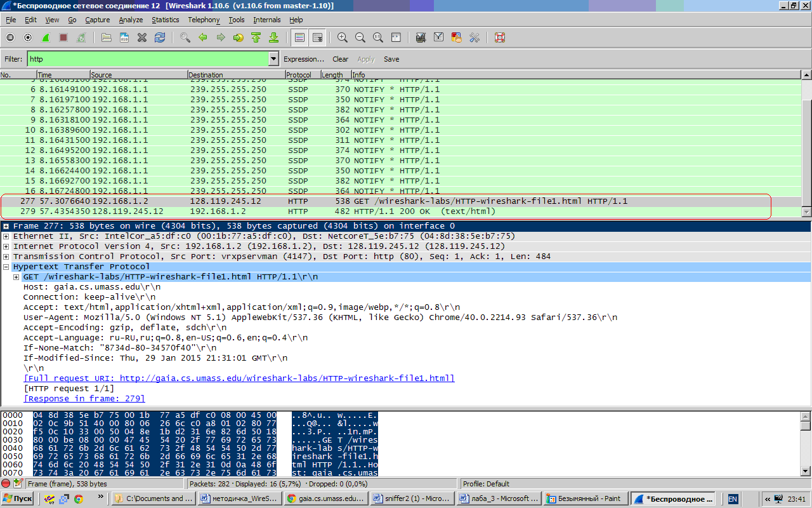Open the Capture menu
Screen dimensions: 812x508
point(98,20)
